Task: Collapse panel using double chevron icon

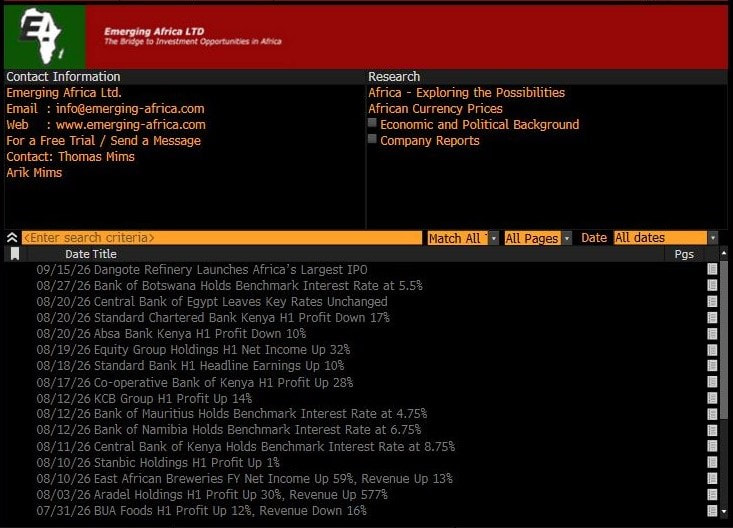Action: pyautogui.click(x=12, y=238)
